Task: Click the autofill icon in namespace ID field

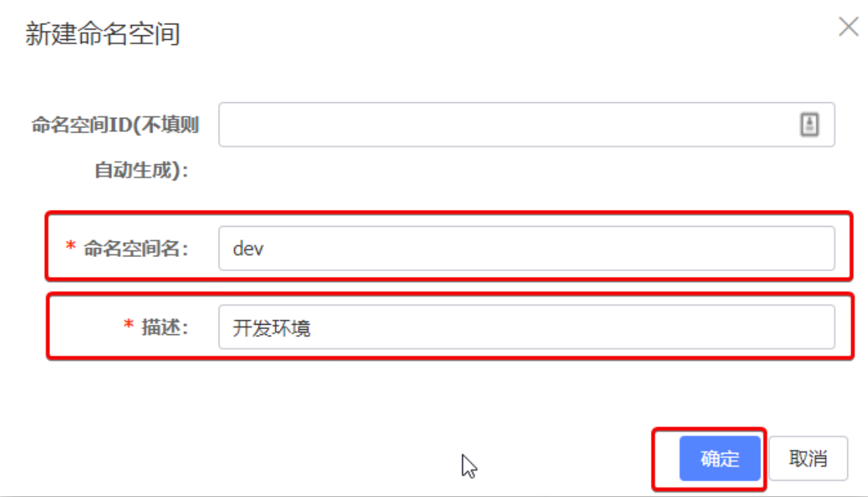Action: (x=809, y=124)
